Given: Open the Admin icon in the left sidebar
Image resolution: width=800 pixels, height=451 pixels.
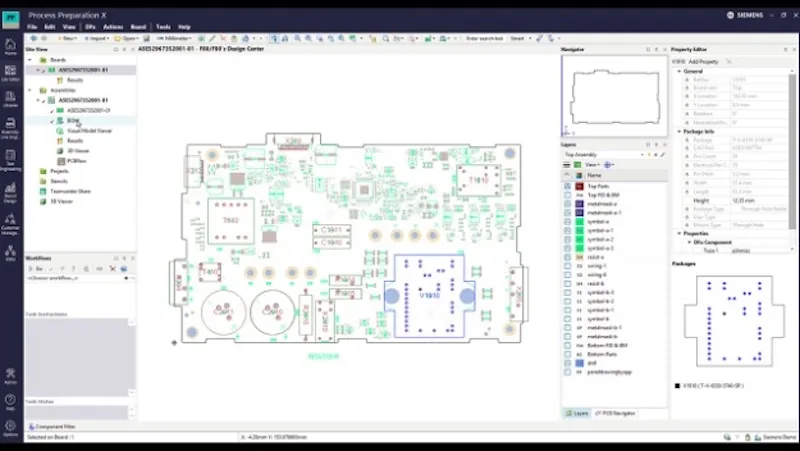Looking at the screenshot, I should 10,375.
